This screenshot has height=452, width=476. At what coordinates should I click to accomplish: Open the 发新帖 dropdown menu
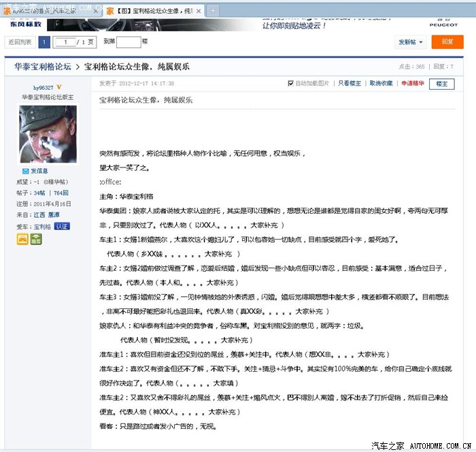411,42
